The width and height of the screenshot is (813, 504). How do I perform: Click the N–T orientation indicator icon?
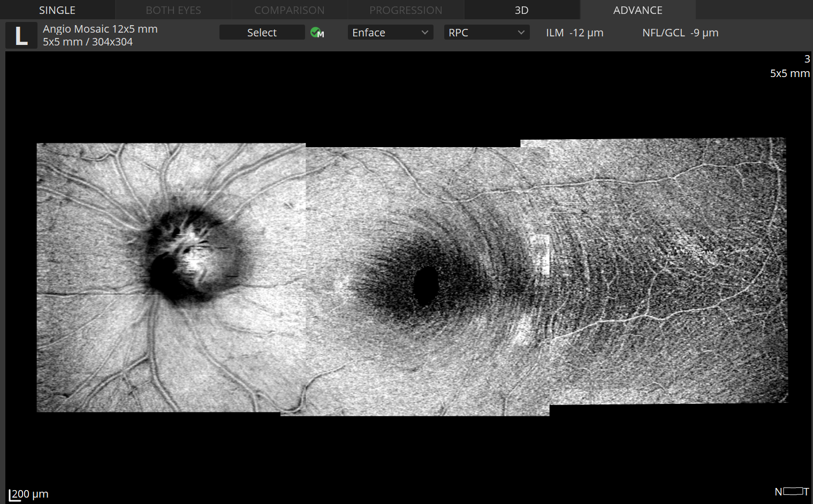coord(792,491)
